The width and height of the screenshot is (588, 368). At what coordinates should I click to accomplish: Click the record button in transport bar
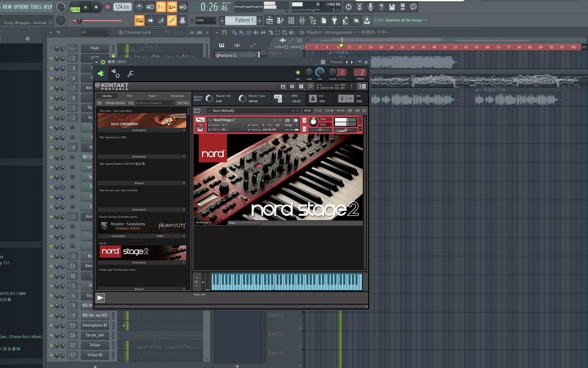[x=109, y=6]
